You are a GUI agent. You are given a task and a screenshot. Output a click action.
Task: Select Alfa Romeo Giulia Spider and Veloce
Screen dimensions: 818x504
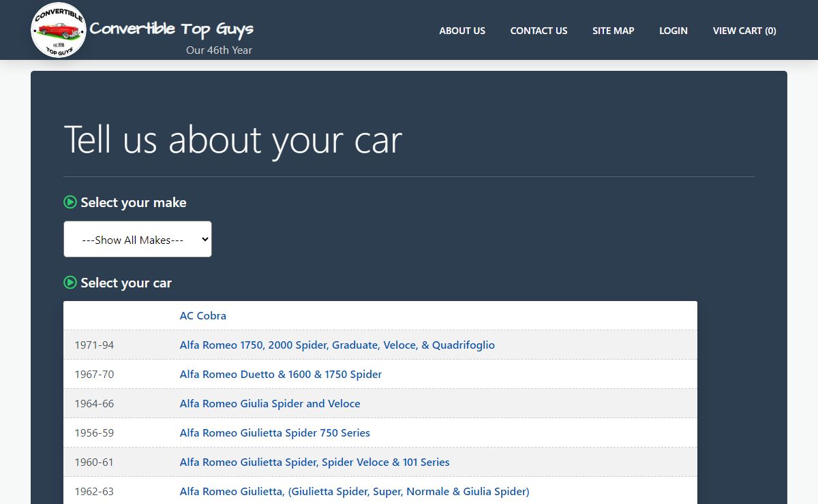click(x=270, y=403)
